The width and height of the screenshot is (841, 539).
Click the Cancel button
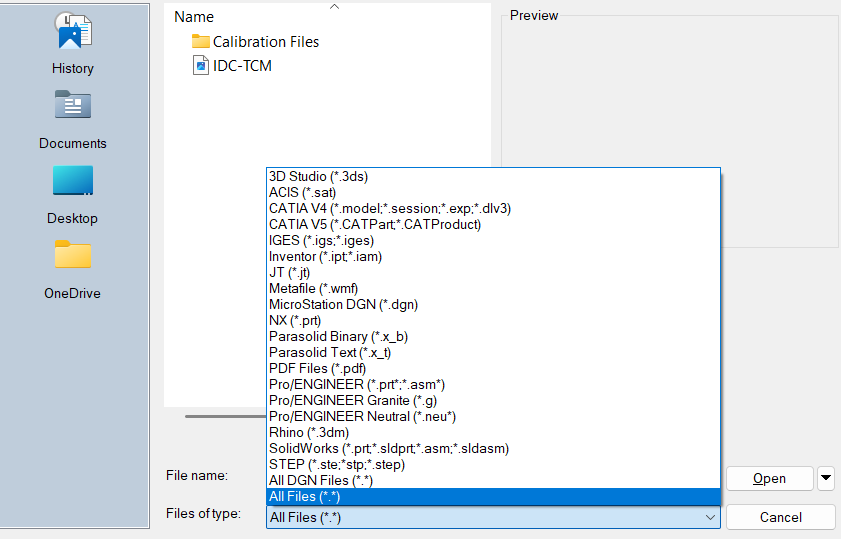[780, 517]
